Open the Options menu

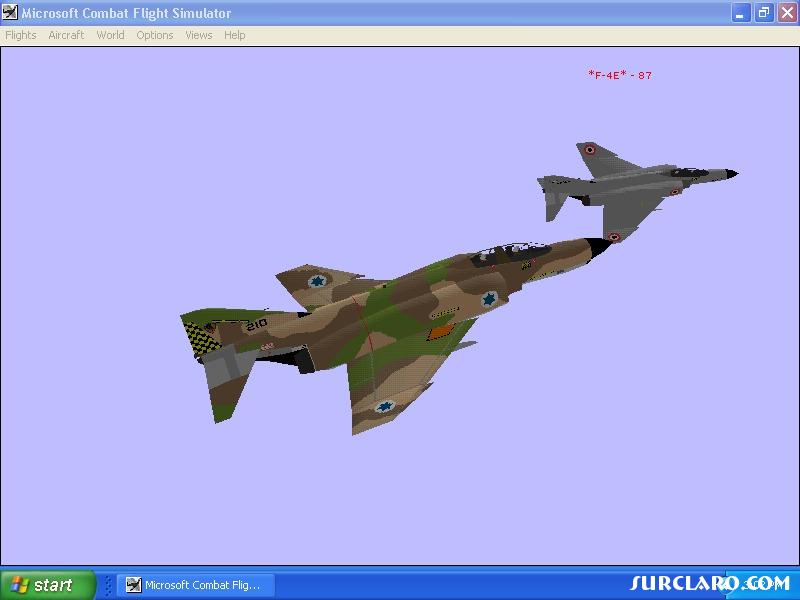coord(155,35)
